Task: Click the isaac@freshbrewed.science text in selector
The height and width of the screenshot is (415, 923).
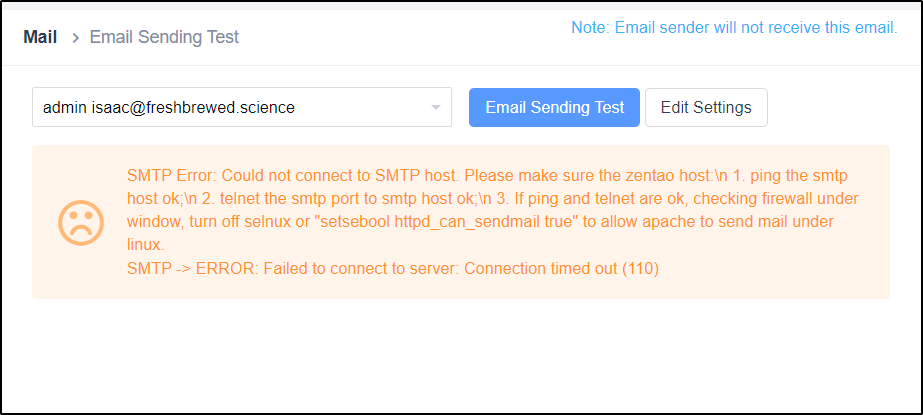Action: pos(193,108)
